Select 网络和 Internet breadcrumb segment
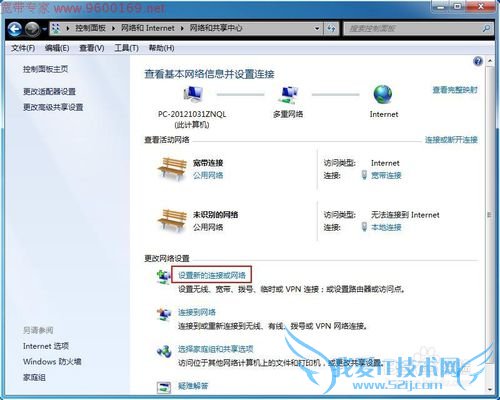Image resolution: width=500 pixels, height=400 pixels. coord(148,28)
